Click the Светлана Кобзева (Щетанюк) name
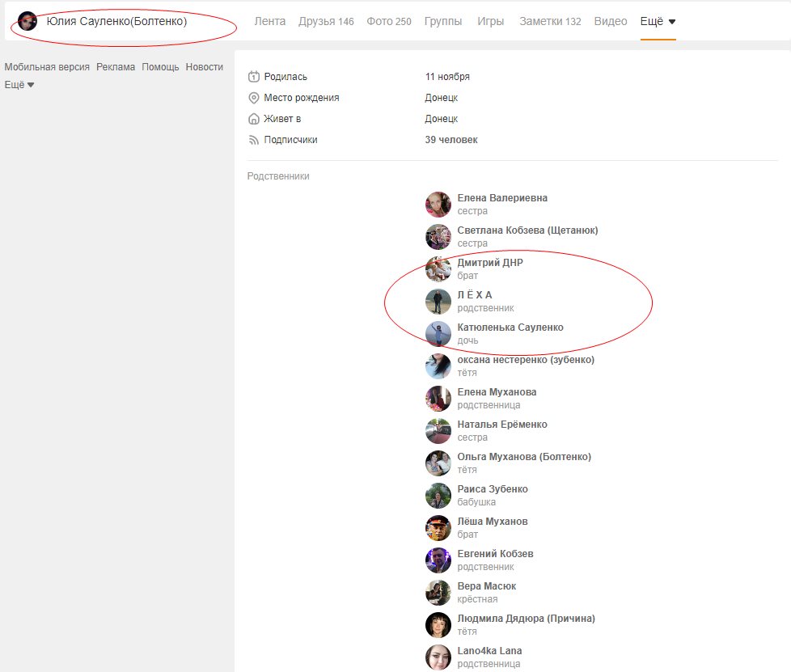 pos(527,230)
